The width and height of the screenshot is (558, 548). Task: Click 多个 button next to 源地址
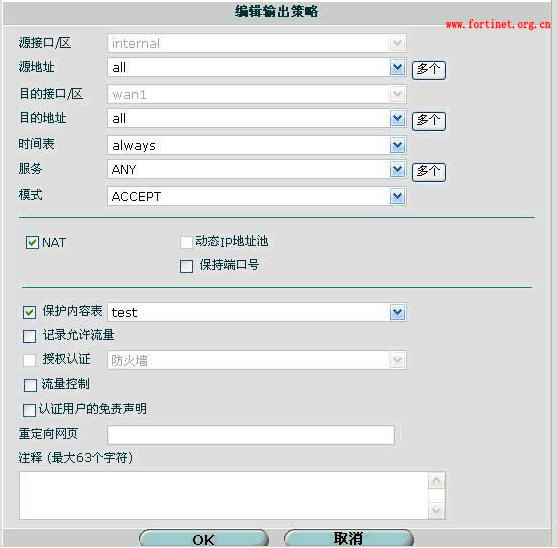click(428, 70)
